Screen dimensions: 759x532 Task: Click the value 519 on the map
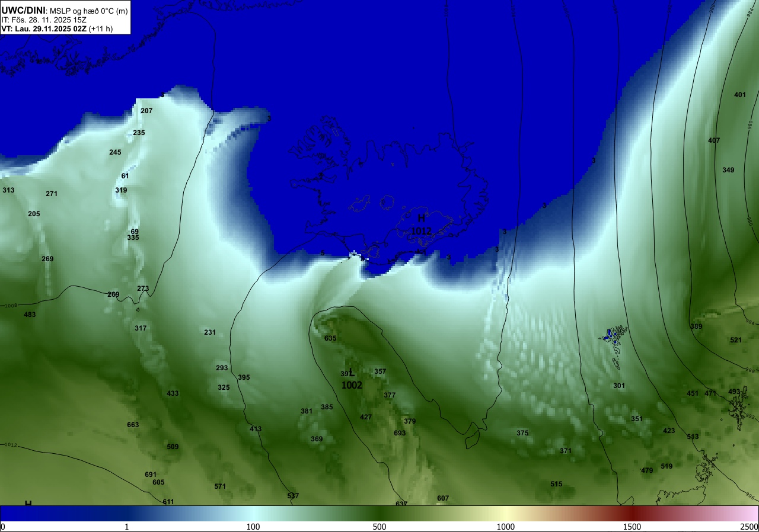666,466
